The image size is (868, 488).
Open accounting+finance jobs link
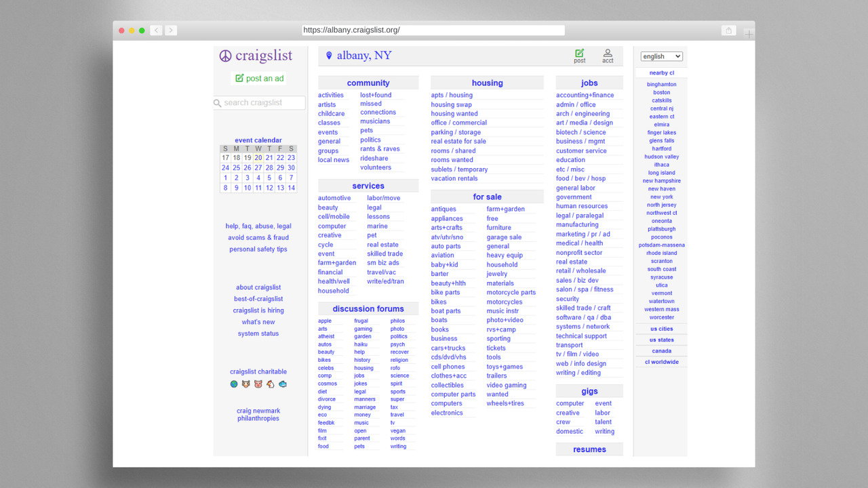pos(585,96)
